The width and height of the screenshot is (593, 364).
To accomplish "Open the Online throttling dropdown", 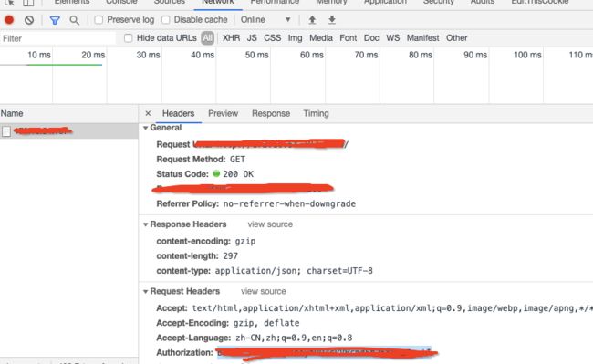I will pos(265,20).
